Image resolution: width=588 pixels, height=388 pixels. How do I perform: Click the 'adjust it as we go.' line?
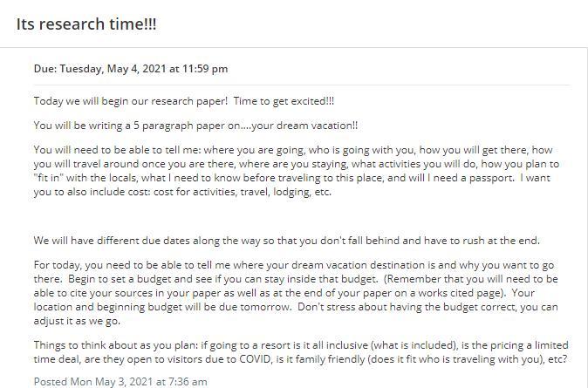(x=77, y=321)
